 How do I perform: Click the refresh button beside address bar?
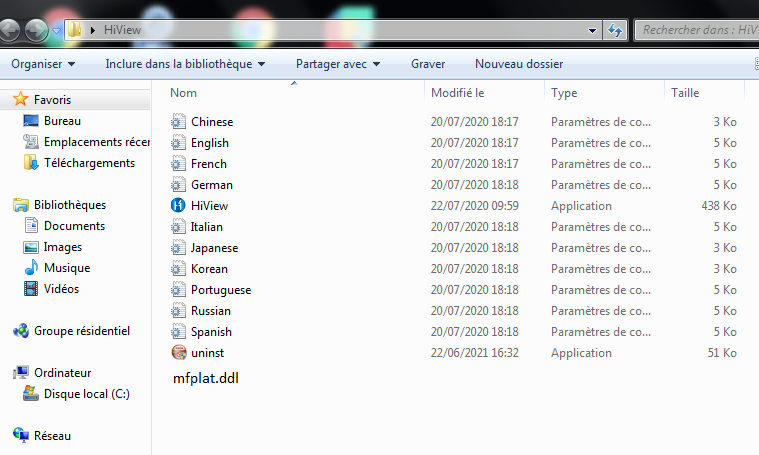[x=615, y=30]
